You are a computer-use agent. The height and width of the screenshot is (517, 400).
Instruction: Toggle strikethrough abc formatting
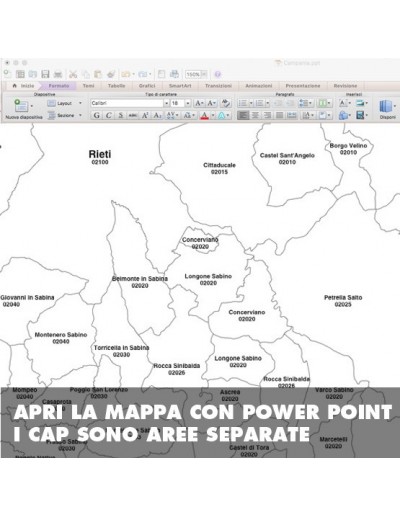pos(133,115)
